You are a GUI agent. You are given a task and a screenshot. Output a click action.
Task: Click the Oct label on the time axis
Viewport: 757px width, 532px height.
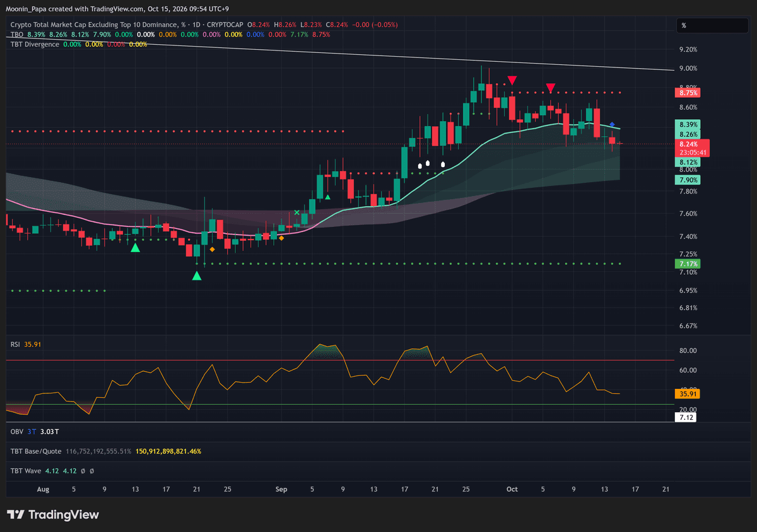tap(512, 489)
